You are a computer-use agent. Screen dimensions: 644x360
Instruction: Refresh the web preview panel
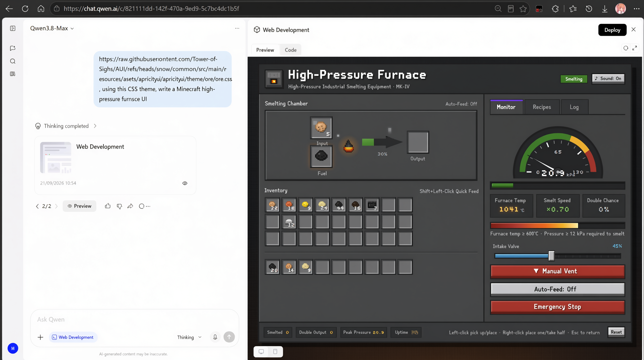coord(626,48)
